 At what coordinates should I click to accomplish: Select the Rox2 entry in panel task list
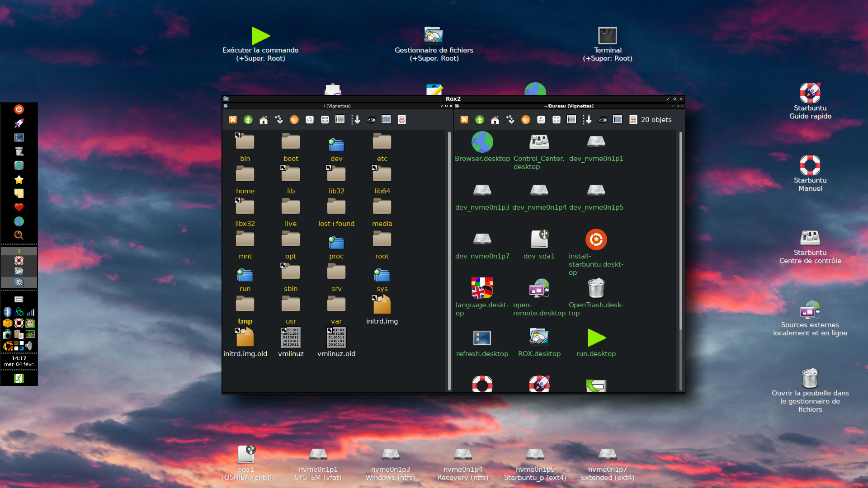pos(19,282)
